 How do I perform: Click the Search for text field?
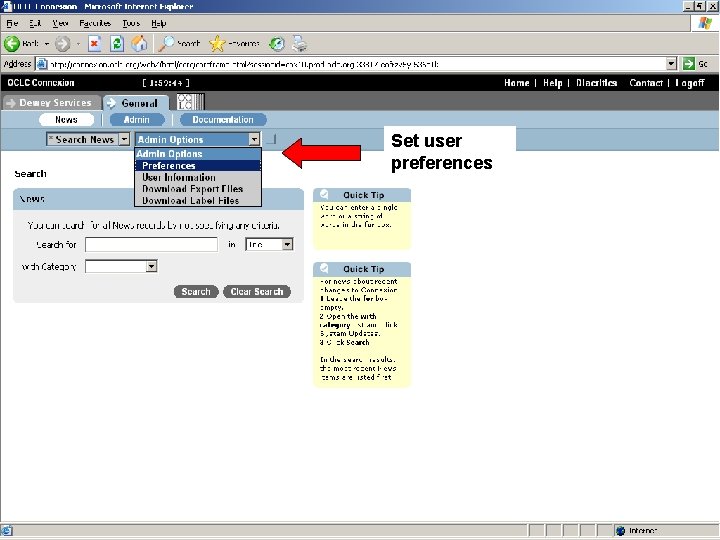[x=151, y=244]
